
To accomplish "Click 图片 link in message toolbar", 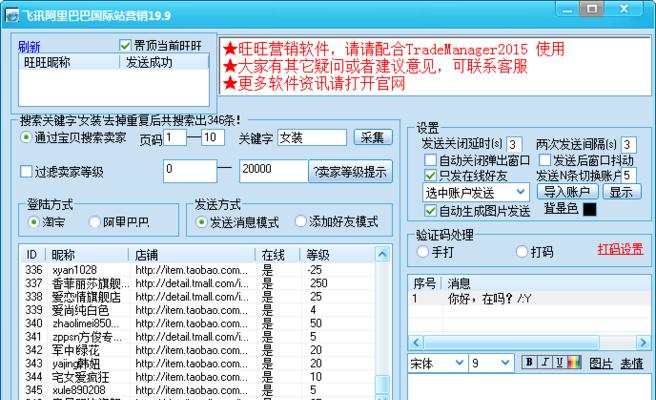I will (x=601, y=364).
